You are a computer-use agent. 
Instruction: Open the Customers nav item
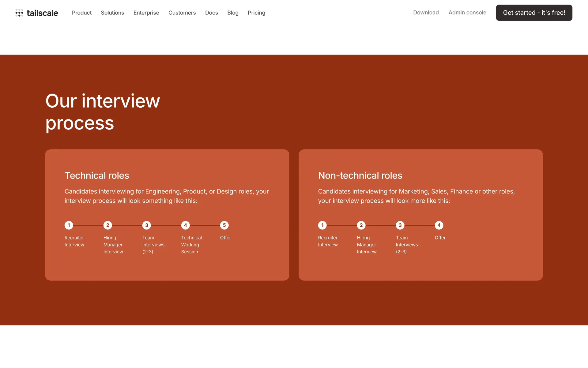[182, 13]
